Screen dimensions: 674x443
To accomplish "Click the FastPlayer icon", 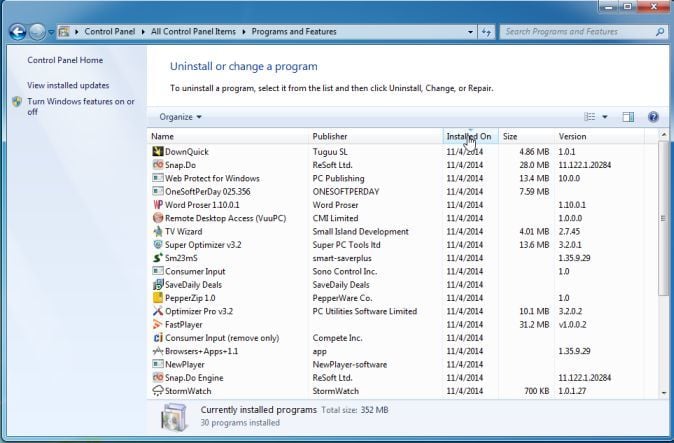I will point(158,324).
